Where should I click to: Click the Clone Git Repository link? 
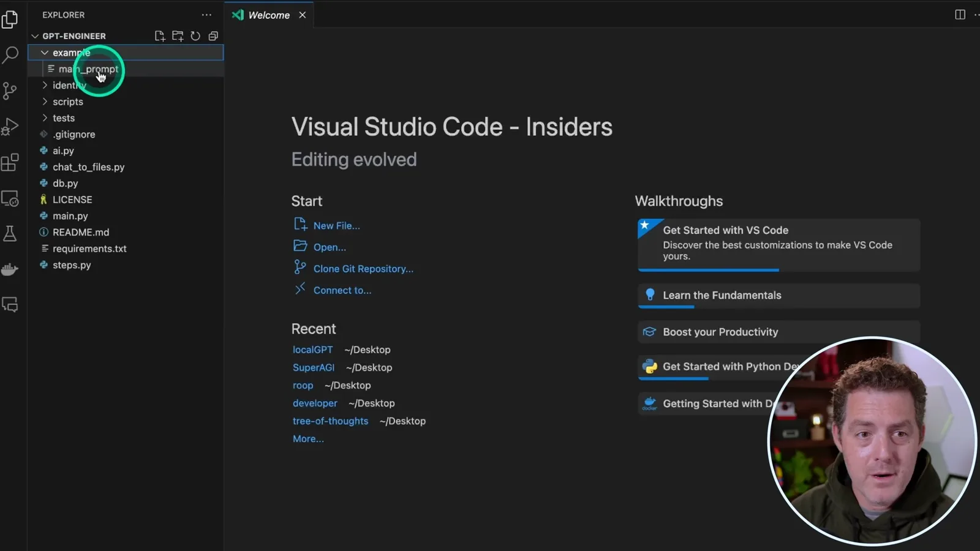(x=363, y=269)
